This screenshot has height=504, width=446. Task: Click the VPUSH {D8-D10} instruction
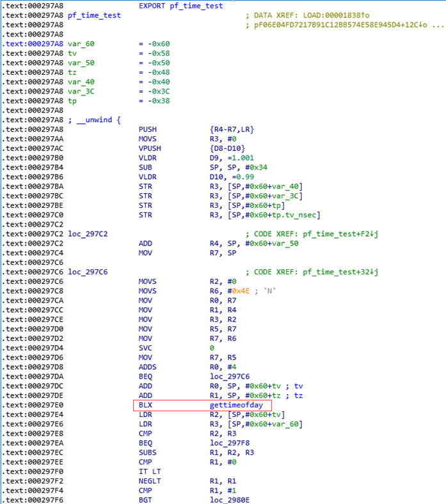click(192, 148)
